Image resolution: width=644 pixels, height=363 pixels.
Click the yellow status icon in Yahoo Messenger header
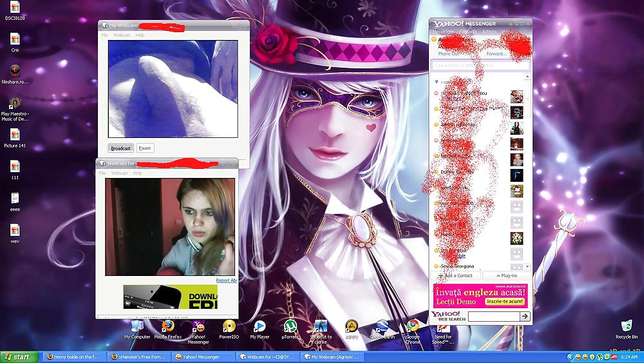[x=433, y=39]
